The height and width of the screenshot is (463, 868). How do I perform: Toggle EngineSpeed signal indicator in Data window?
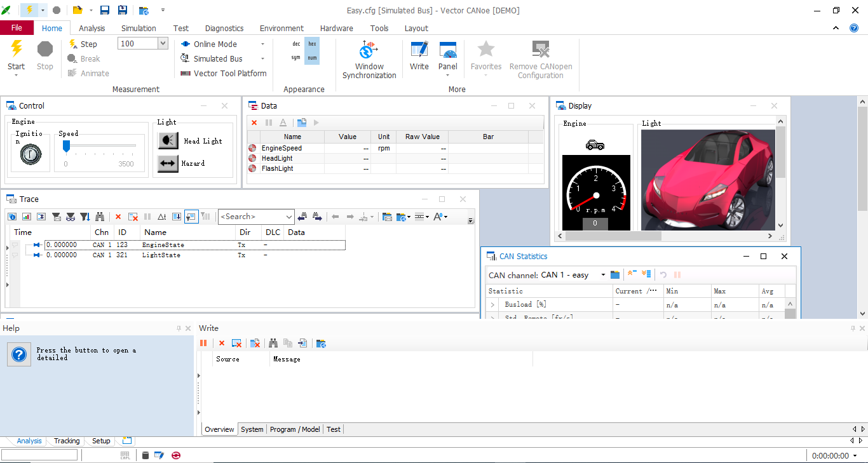pyautogui.click(x=252, y=148)
